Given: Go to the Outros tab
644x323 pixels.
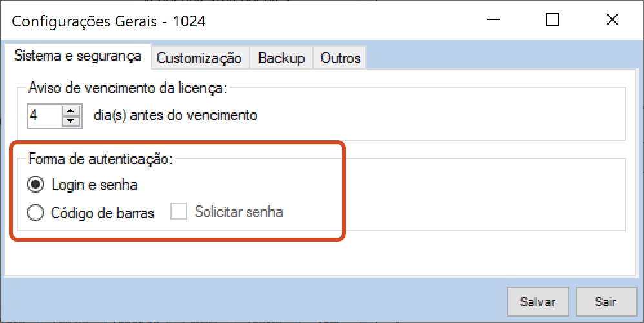Looking at the screenshot, I should [x=340, y=58].
